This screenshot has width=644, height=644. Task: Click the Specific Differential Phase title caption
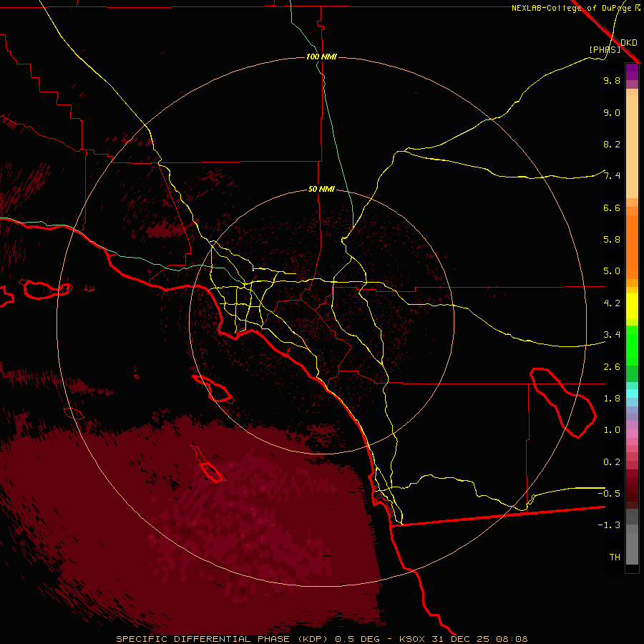(322, 638)
